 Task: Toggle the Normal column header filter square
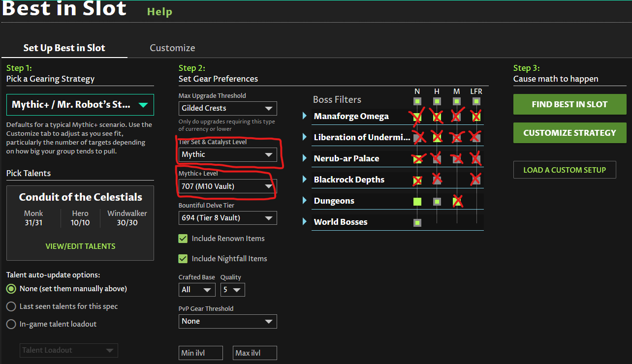coord(417,101)
